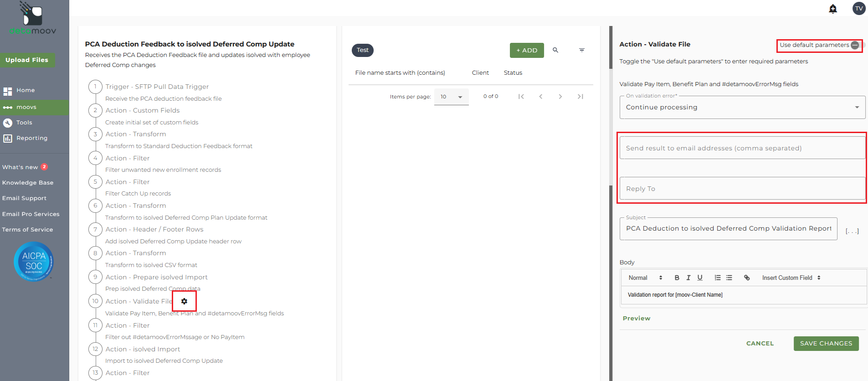
Task: Click the moovs sidebar icon
Action: coord(8,108)
